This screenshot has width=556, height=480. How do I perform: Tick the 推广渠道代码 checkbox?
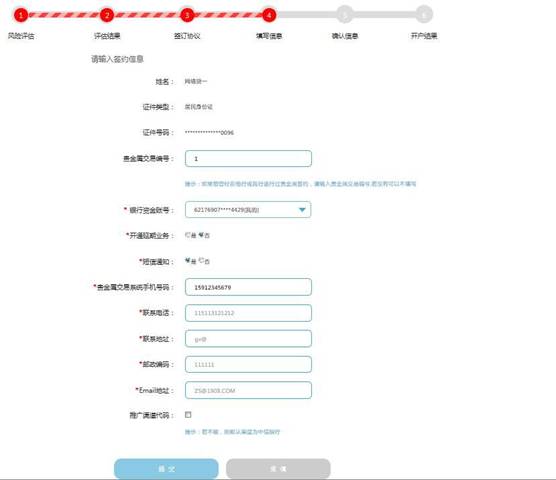tap(188, 414)
